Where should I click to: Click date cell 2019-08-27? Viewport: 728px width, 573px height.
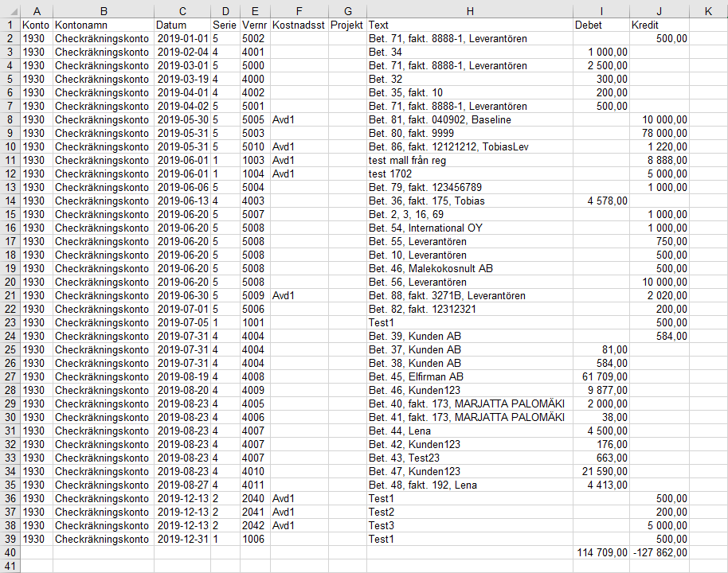click(x=182, y=485)
